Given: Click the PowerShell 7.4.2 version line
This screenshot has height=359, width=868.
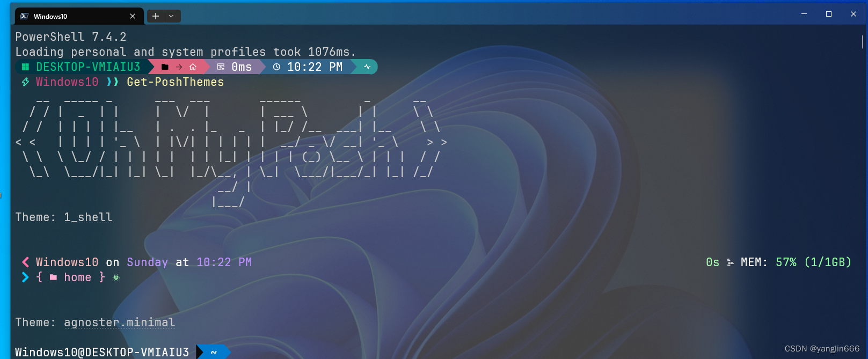Looking at the screenshot, I should click(71, 37).
